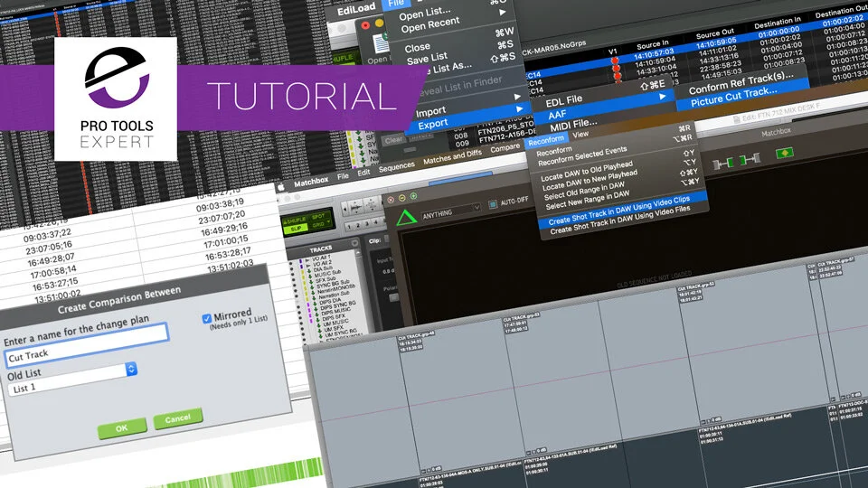
Task: Choose Locate DAW to New Playhead
Action: [590, 181]
